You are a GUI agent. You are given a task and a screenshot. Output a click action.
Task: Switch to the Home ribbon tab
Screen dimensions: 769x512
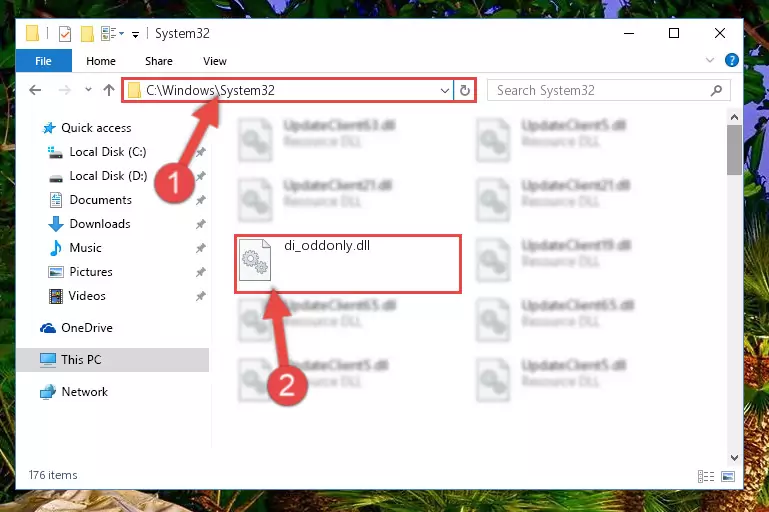[101, 61]
